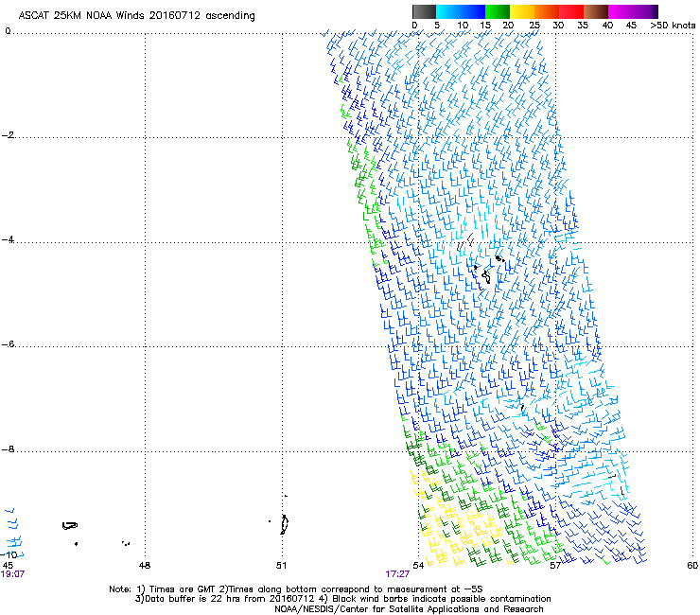Click the yellow 20–25 knots color segment
The height and width of the screenshot is (615, 700).
click(522, 11)
